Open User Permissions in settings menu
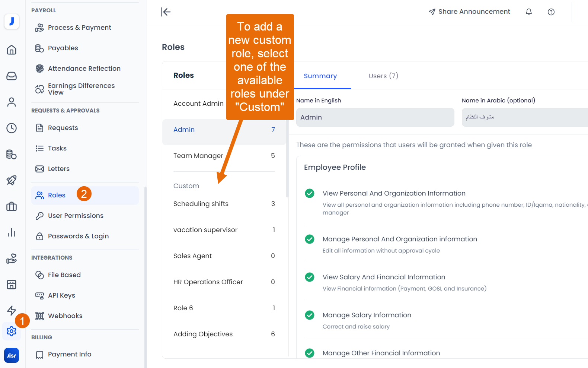The image size is (588, 368). tap(76, 216)
